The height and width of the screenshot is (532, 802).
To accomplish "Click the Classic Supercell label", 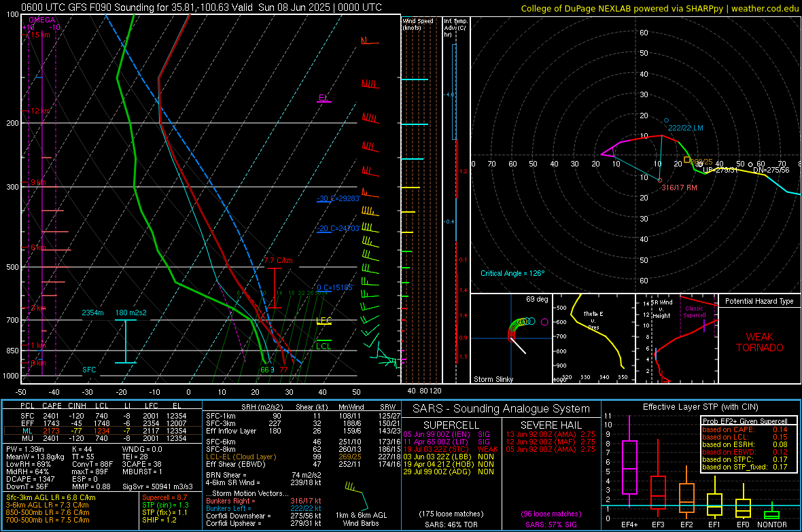I will click(x=694, y=312).
